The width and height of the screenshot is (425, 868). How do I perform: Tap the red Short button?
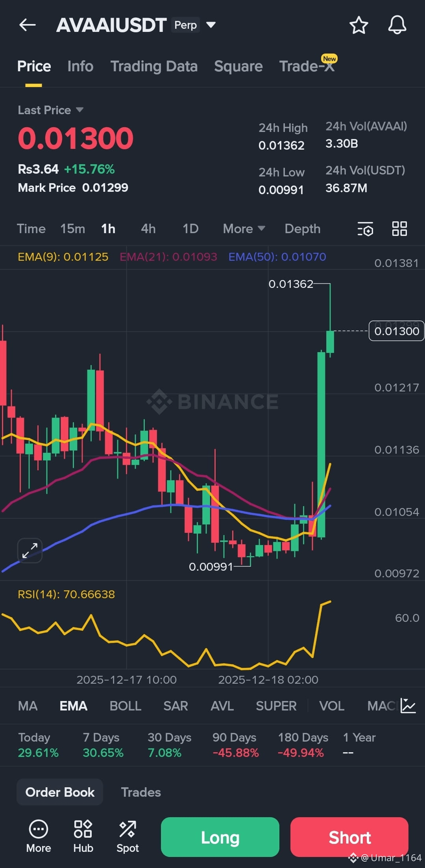(x=349, y=837)
